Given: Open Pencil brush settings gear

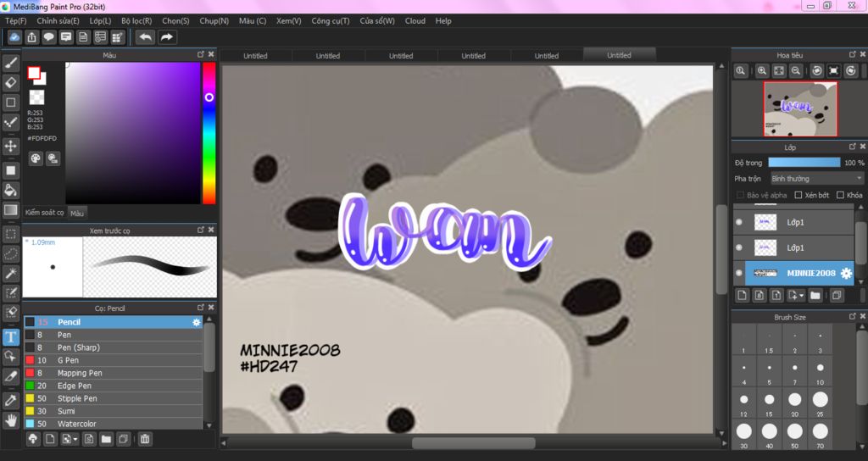Looking at the screenshot, I should (196, 322).
